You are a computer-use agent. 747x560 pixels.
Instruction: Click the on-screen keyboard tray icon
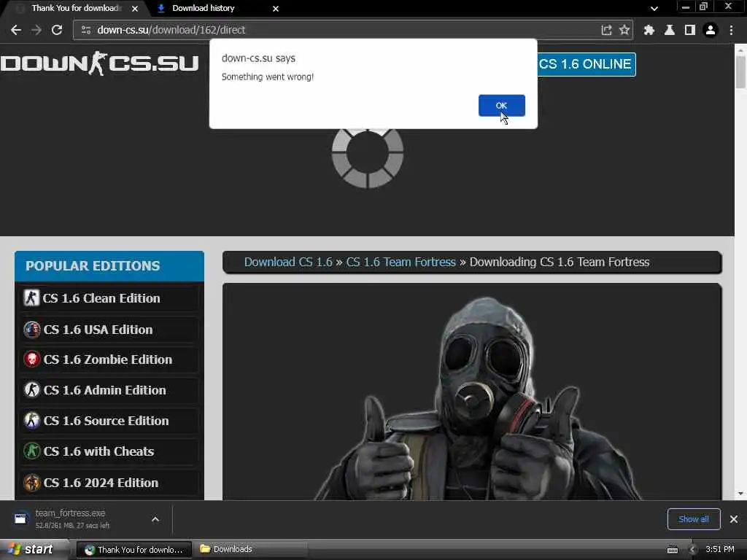672,550
